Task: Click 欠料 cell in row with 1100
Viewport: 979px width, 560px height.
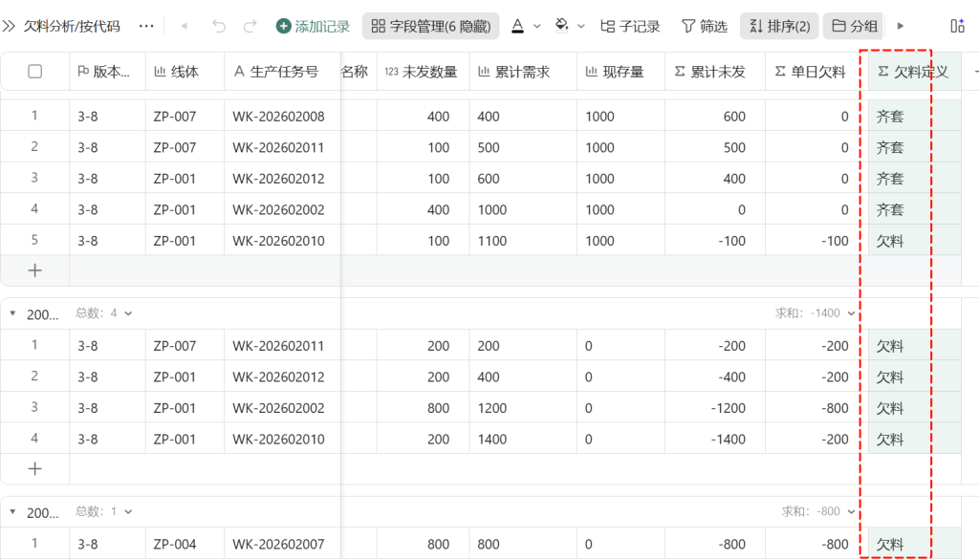Action: 915,241
